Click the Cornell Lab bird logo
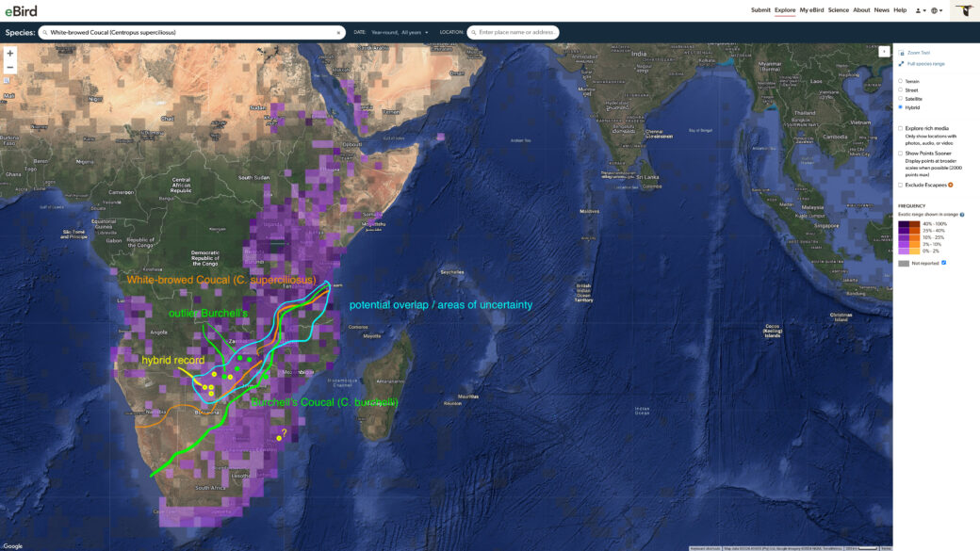This screenshot has width=980, height=551. 965,10
